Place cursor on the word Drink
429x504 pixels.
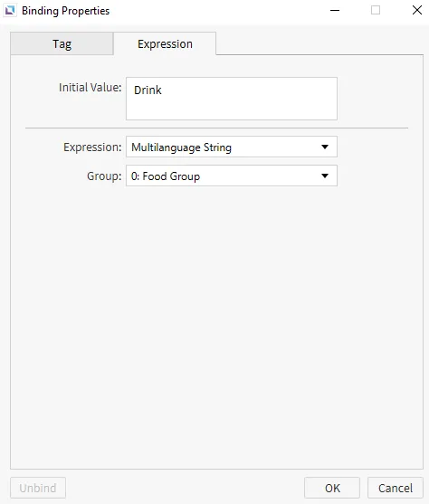[148, 90]
